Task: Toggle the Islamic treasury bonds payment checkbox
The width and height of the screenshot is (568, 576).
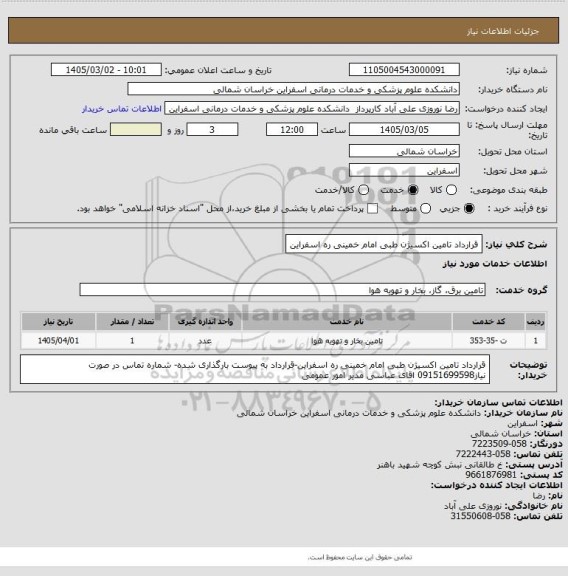Action: tap(373, 209)
